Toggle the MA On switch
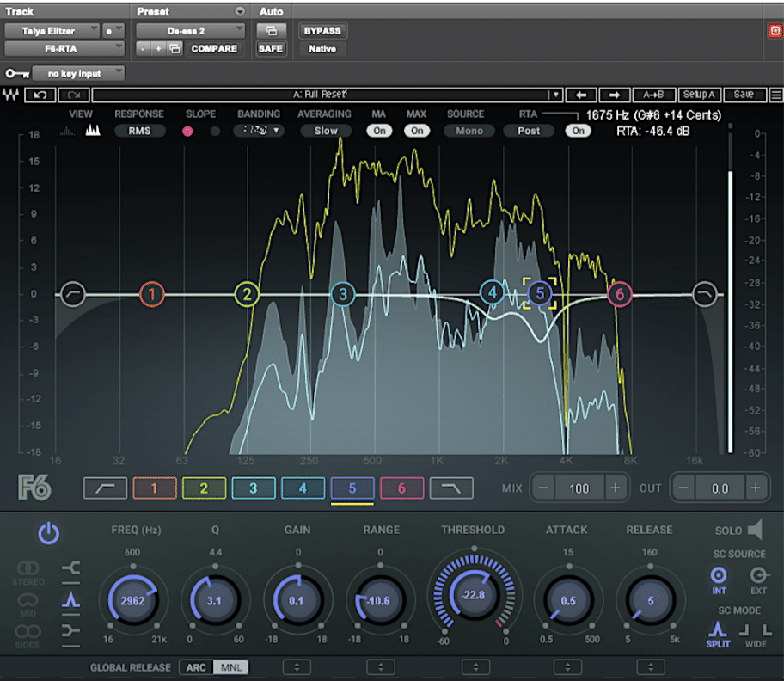 coord(379,131)
